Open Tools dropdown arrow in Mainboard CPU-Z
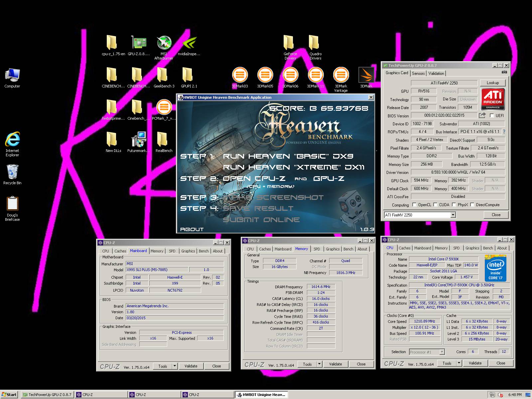This screenshot has height=399, width=532. (x=175, y=366)
